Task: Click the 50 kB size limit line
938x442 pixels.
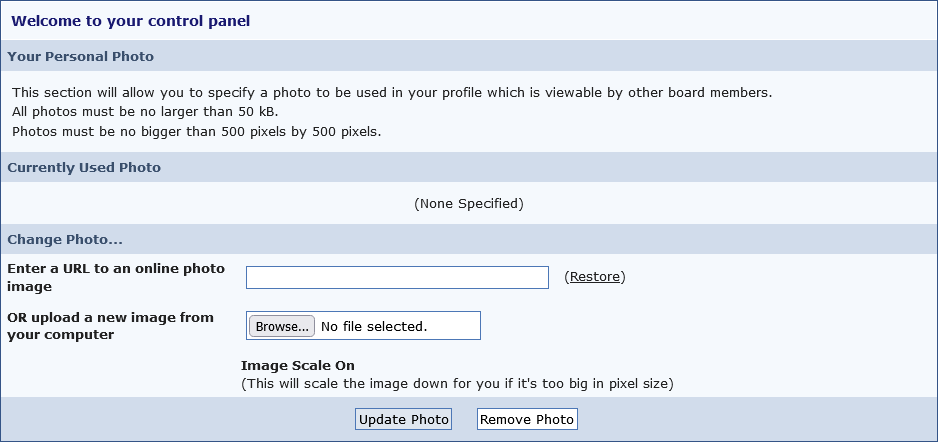Action: 145,112
